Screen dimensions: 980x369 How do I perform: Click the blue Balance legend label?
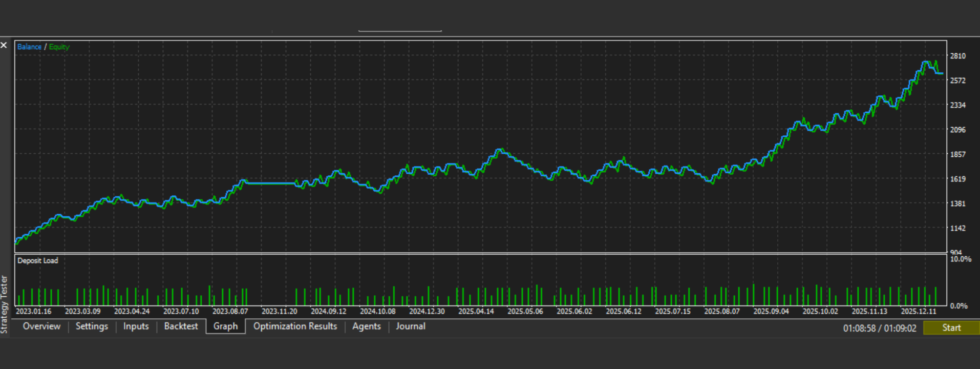29,47
